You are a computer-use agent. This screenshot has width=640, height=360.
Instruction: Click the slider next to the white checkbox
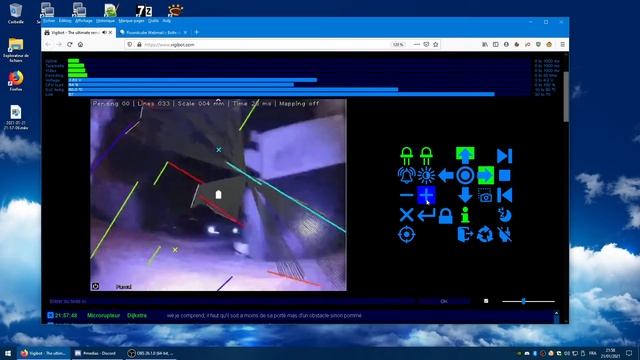(x=528, y=301)
